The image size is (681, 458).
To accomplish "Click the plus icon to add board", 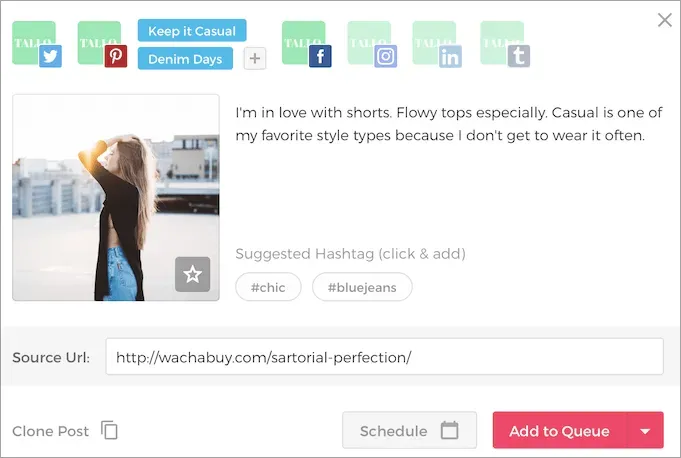I will pos(255,59).
